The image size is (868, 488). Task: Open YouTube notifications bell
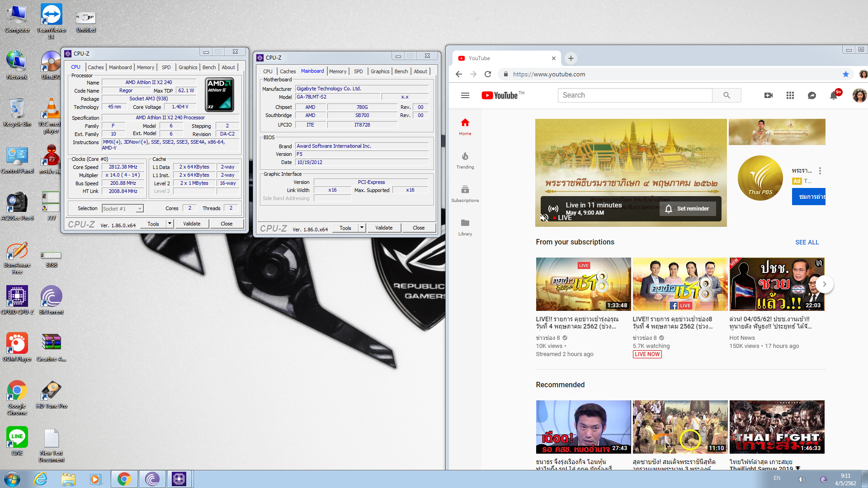[x=834, y=95]
